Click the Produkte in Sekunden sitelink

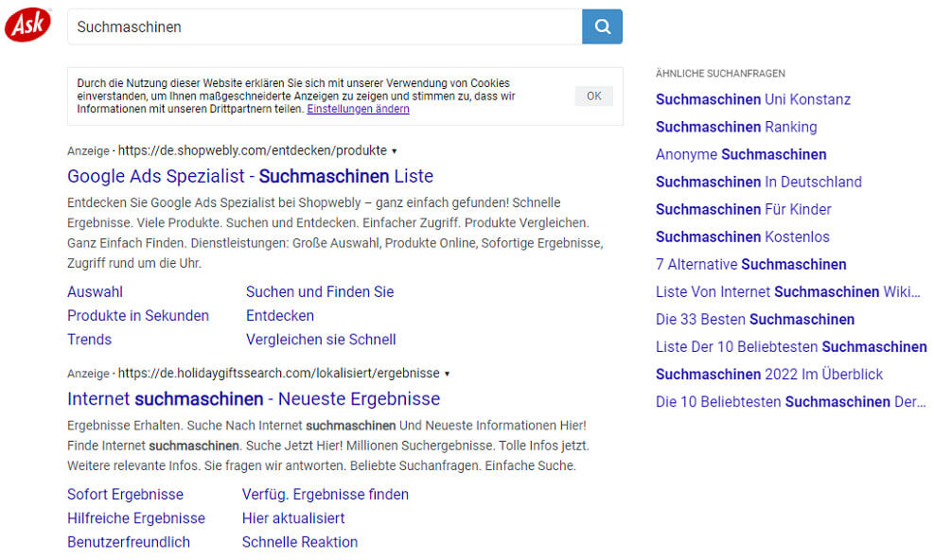pos(138,315)
